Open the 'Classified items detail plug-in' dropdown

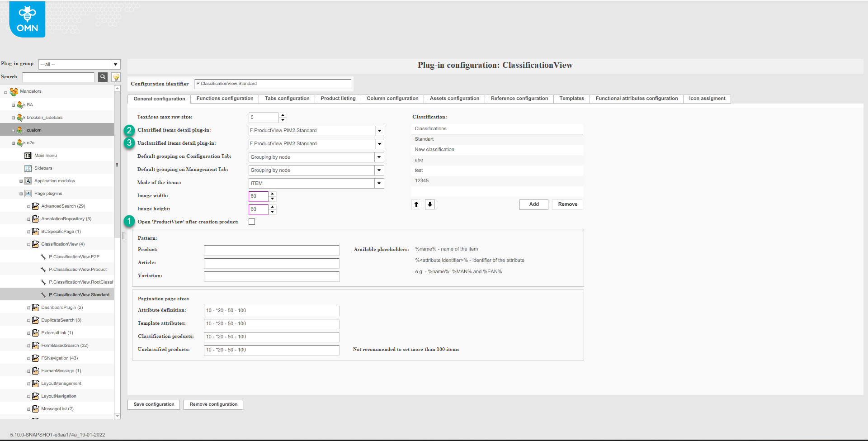coord(379,131)
